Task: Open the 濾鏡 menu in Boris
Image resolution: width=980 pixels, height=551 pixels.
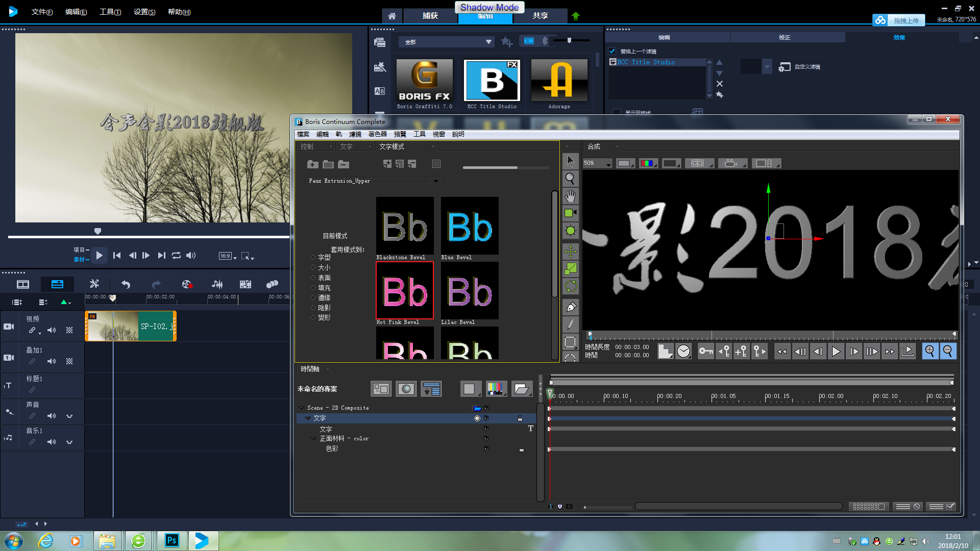Action: point(355,134)
